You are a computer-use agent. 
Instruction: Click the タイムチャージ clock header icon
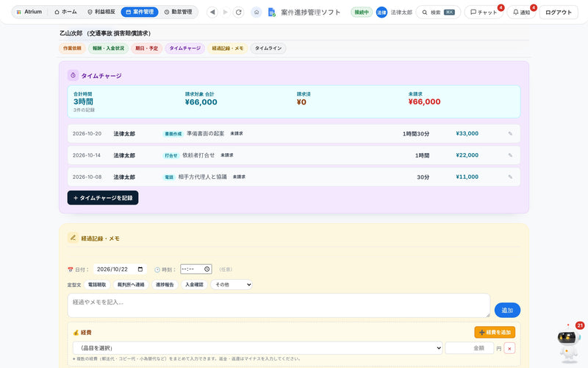coord(73,76)
